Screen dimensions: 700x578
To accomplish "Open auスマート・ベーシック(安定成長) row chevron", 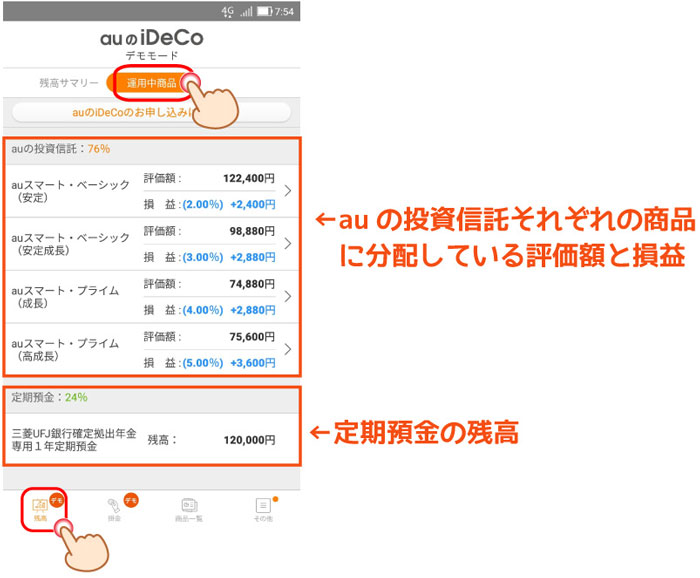I will tap(288, 244).
